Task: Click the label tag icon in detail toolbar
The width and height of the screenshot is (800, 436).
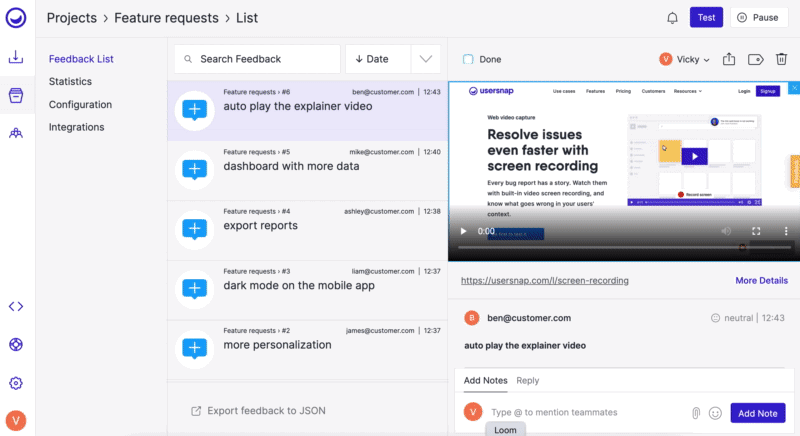Action: coord(756,60)
